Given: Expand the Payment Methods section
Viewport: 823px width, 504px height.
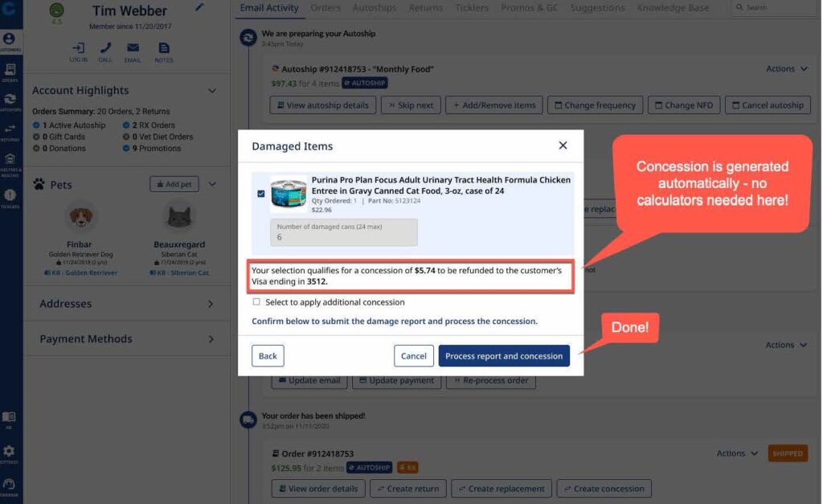Looking at the screenshot, I should (x=126, y=338).
